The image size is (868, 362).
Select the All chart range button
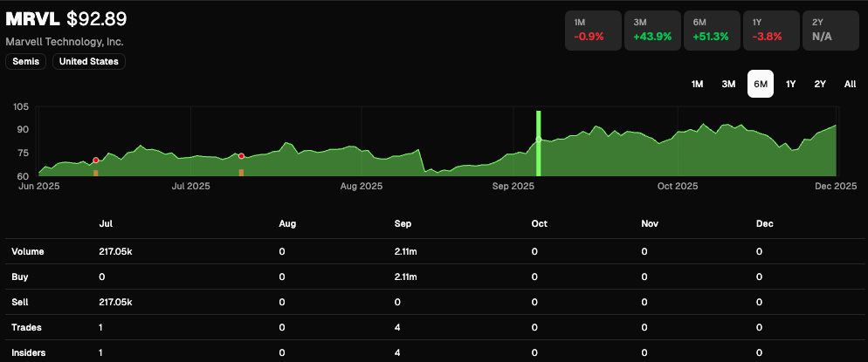tap(850, 84)
